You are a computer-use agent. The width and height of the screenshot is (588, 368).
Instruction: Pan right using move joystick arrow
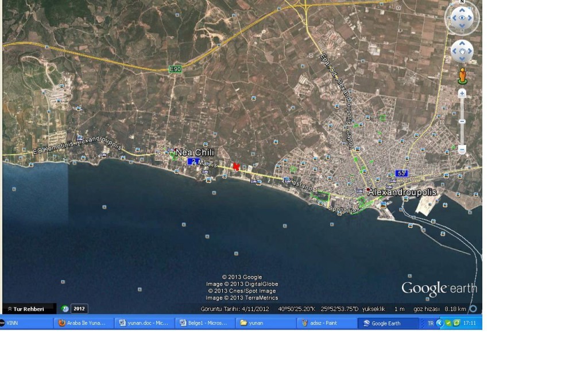(471, 52)
